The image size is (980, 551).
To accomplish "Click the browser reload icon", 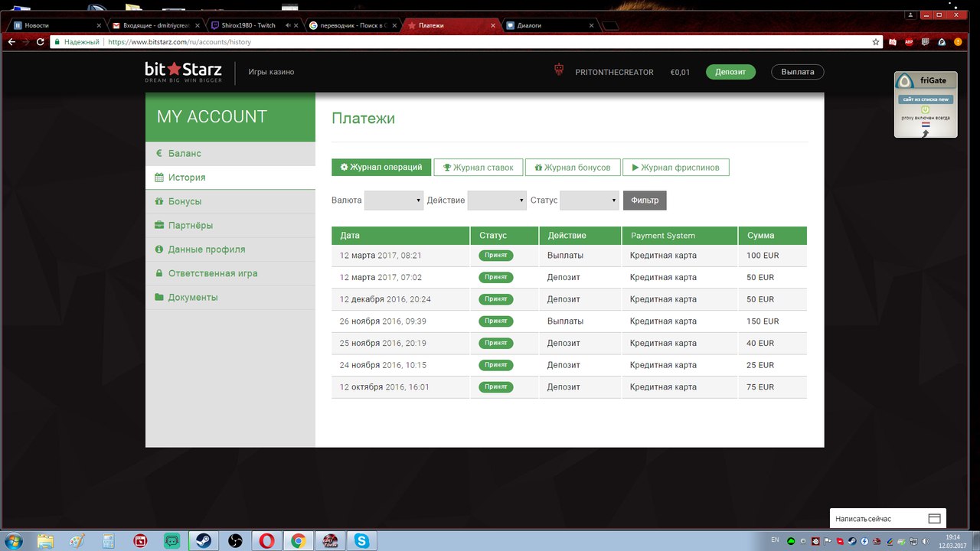I will [42, 42].
